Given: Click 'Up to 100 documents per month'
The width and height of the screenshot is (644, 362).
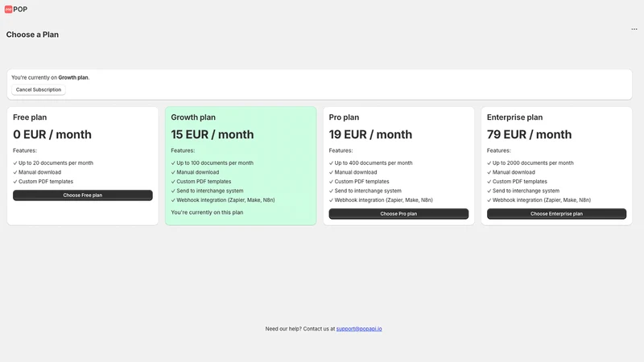Looking at the screenshot, I should pos(215,163).
